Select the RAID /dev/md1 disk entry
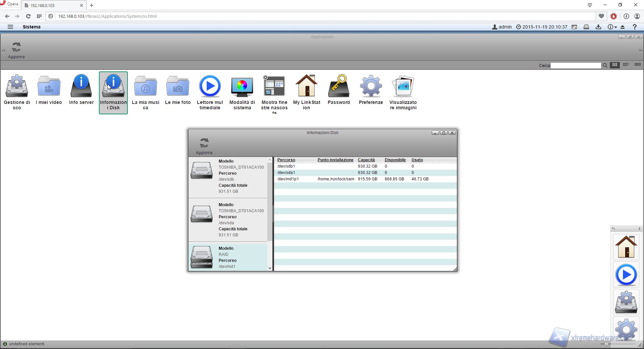The width and height of the screenshot is (644, 349). [228, 257]
